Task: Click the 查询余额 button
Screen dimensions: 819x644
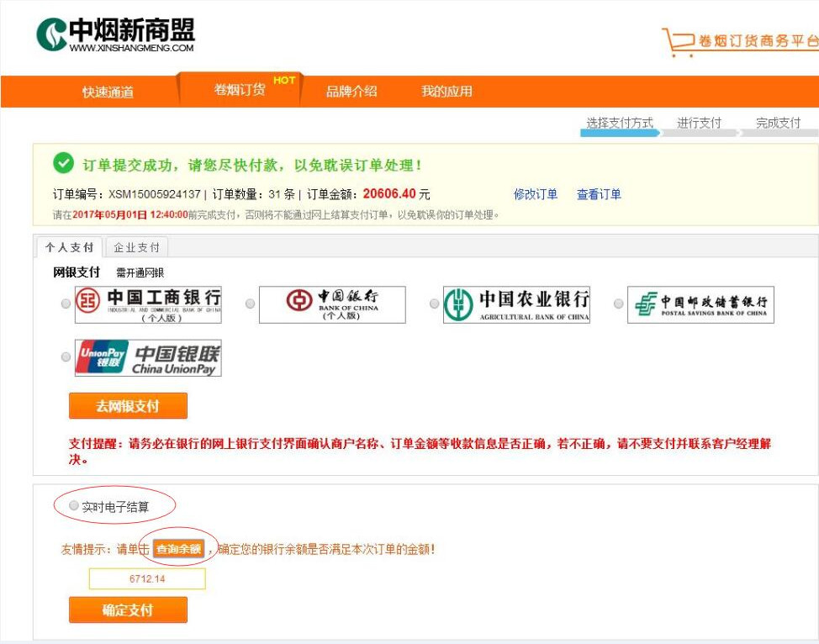Action: [178, 549]
